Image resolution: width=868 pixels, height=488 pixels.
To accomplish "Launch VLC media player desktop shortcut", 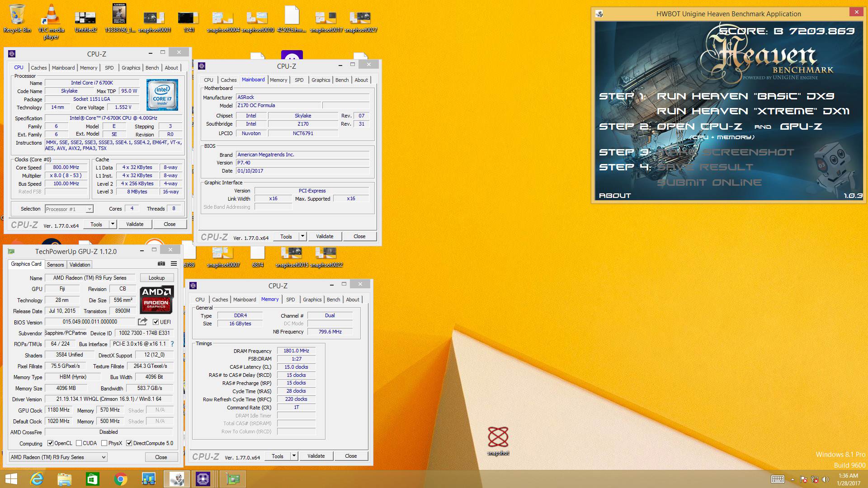I will pyautogui.click(x=51, y=22).
